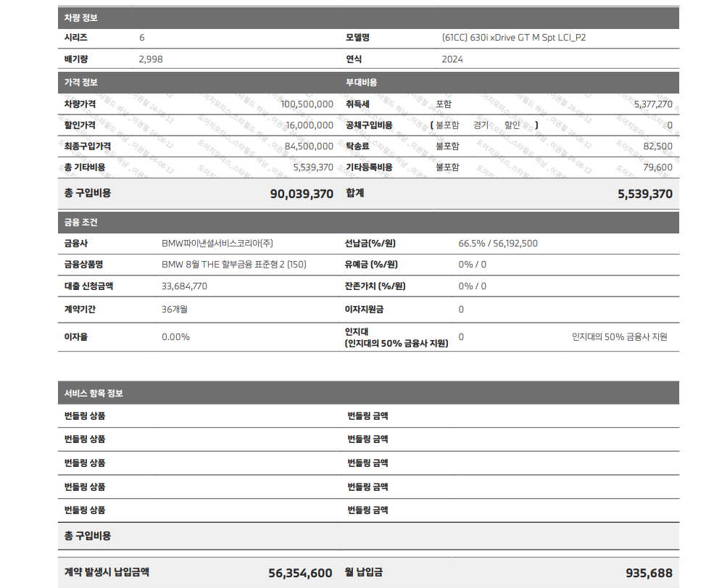Click the 계약기간 value 36개월
The height and width of the screenshot is (588, 714).
click(175, 310)
